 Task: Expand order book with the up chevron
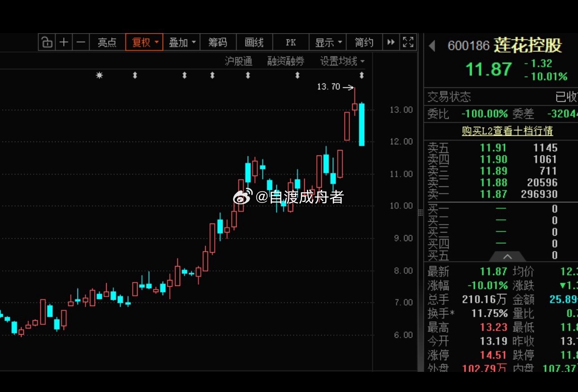[x=507, y=256]
